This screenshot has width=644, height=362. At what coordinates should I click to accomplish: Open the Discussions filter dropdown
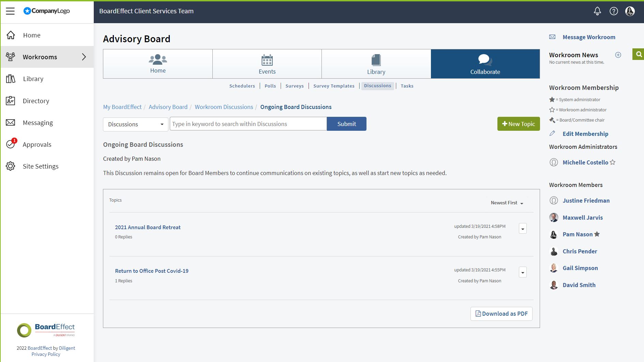[135, 124]
